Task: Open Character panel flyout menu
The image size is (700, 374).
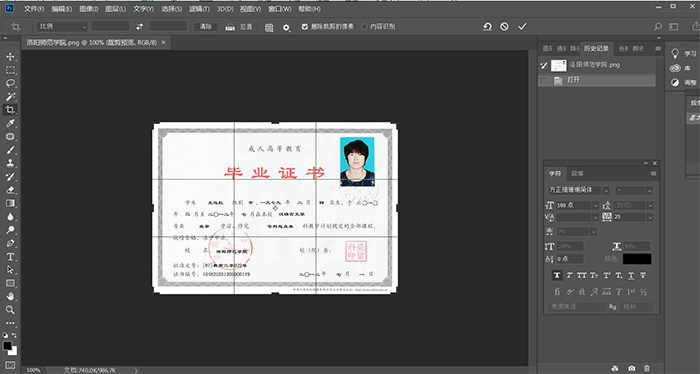Action: (654, 174)
